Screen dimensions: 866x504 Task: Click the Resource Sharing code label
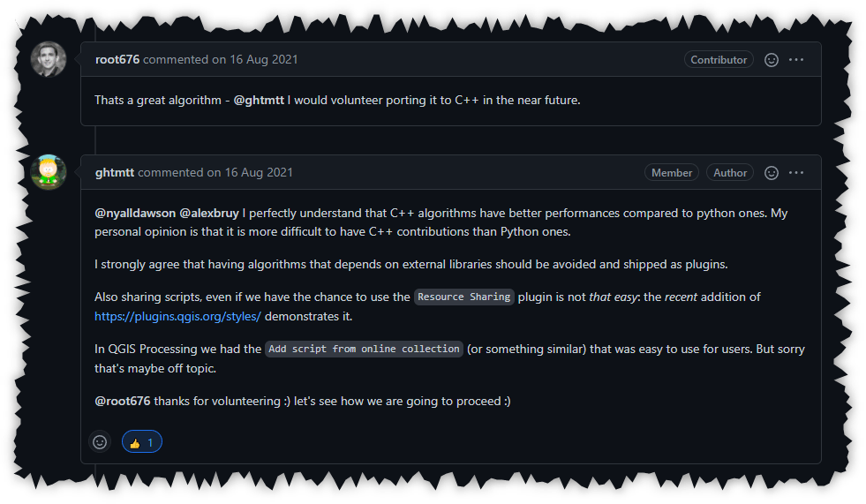tap(464, 297)
